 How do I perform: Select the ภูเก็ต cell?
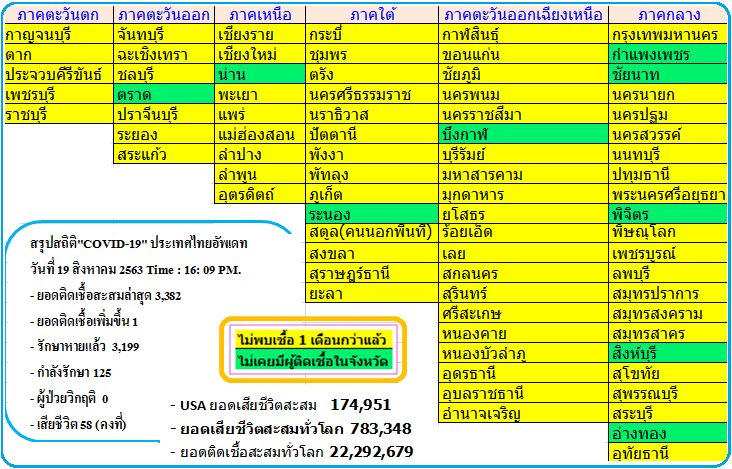tap(372, 194)
